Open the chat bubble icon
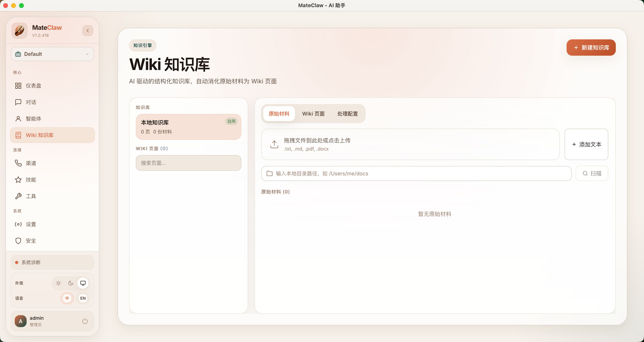 18,102
